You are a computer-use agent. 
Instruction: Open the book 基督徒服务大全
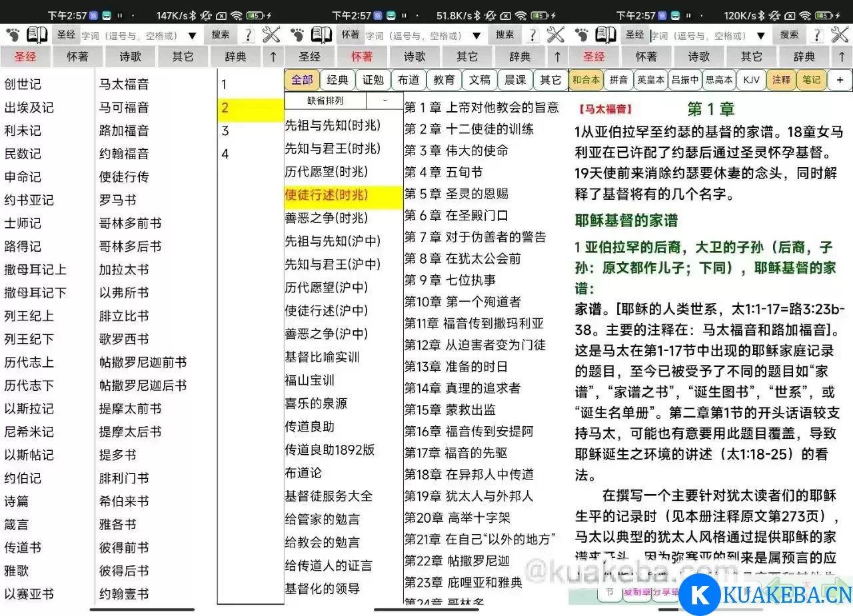tap(329, 496)
